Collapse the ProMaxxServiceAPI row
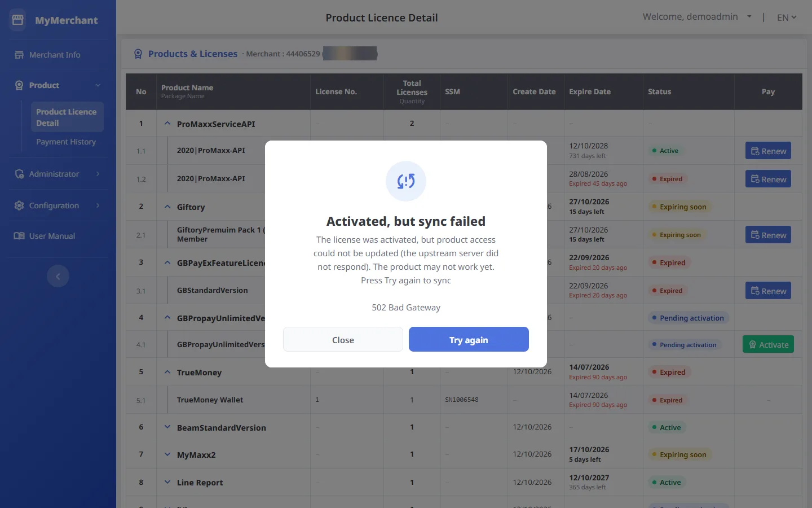This screenshot has height=508, width=812. (167, 123)
